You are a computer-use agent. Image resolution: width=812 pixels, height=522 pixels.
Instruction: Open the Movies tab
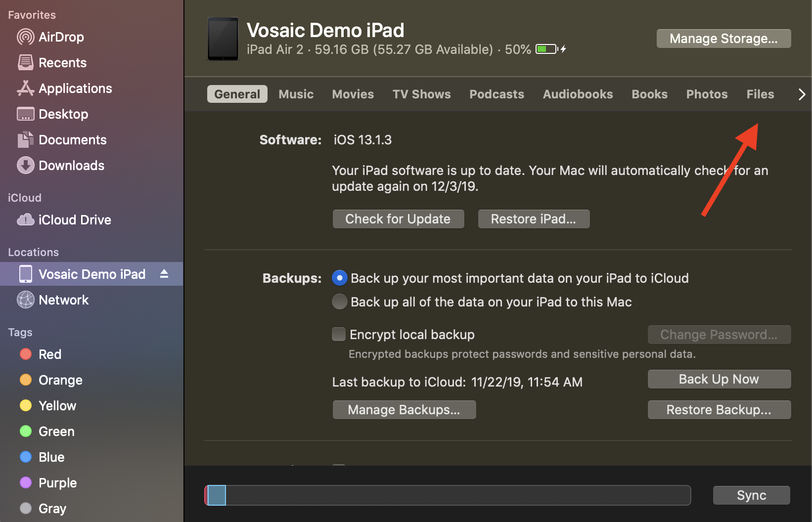click(x=353, y=94)
